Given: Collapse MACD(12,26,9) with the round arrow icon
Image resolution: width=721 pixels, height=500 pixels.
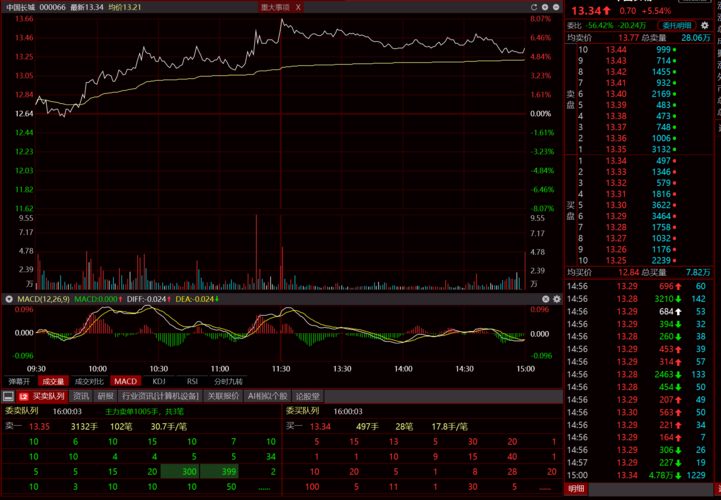Looking at the screenshot, I should point(9,299).
